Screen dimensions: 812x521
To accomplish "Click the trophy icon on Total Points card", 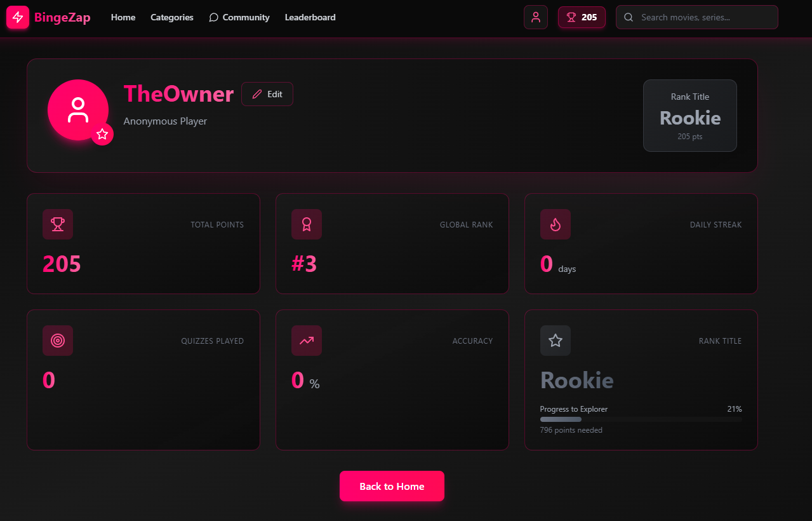I will pos(58,224).
